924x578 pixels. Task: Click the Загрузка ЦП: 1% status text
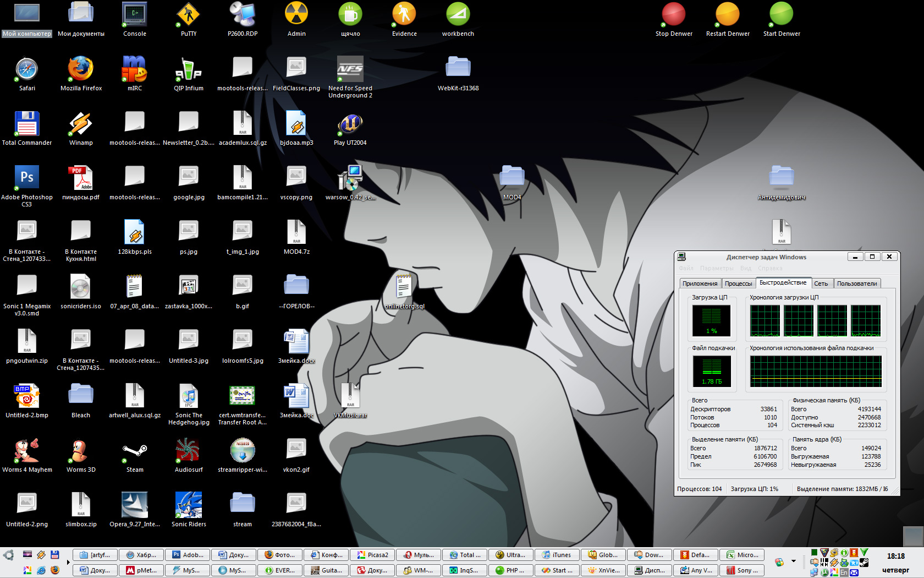point(754,489)
